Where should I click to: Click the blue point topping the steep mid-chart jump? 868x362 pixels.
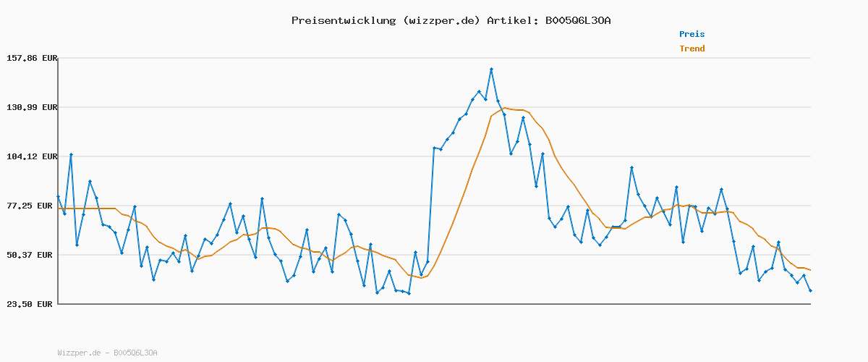click(434, 148)
